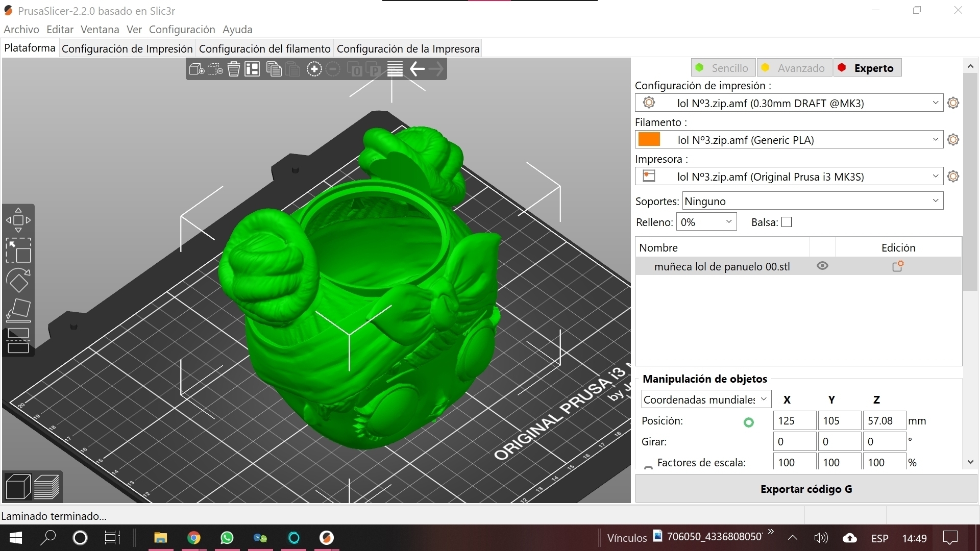
Task: Select the Move tool in left toolbar
Action: (18, 220)
